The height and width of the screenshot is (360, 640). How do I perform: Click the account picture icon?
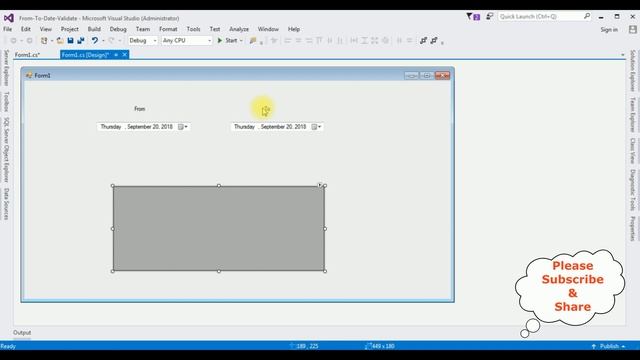[x=633, y=29]
